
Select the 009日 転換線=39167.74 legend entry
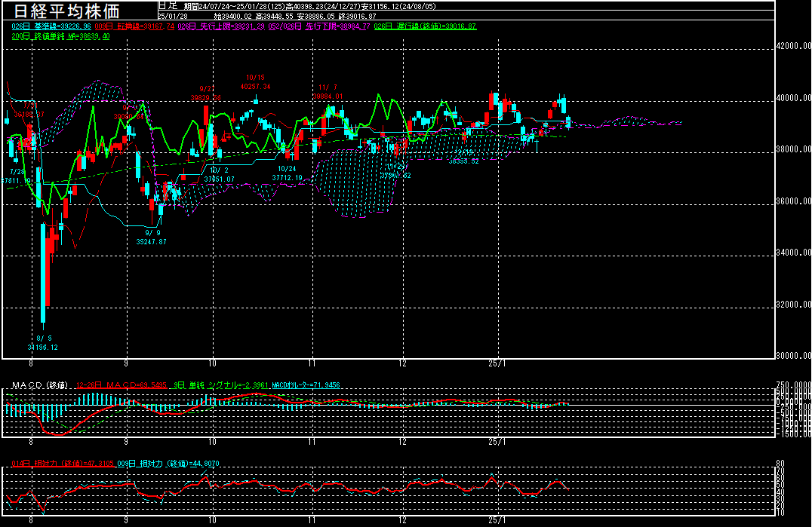134,26
